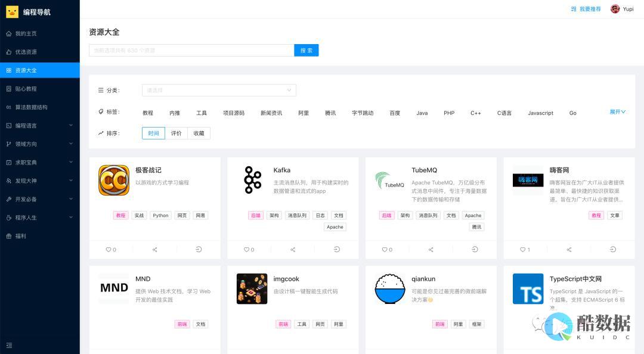Share the 嗨客网 card
Image resolution: width=644 pixels, height=354 pixels.
pyautogui.click(x=569, y=249)
